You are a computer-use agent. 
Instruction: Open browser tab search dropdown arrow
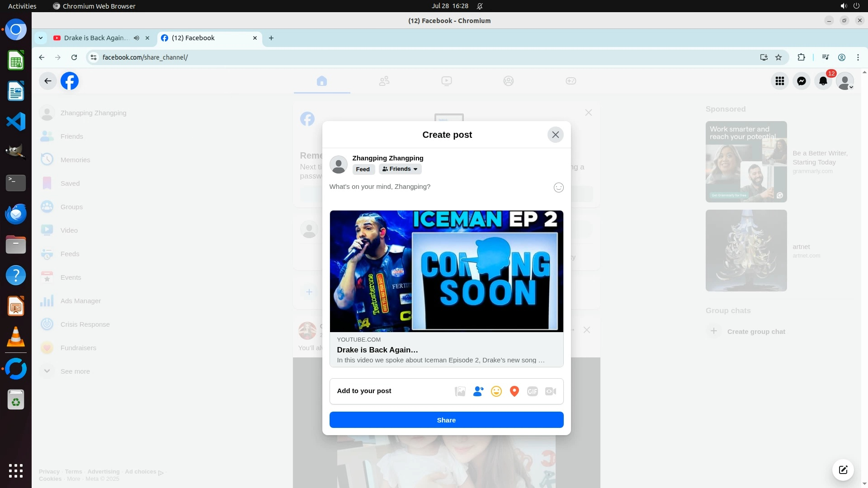point(41,38)
